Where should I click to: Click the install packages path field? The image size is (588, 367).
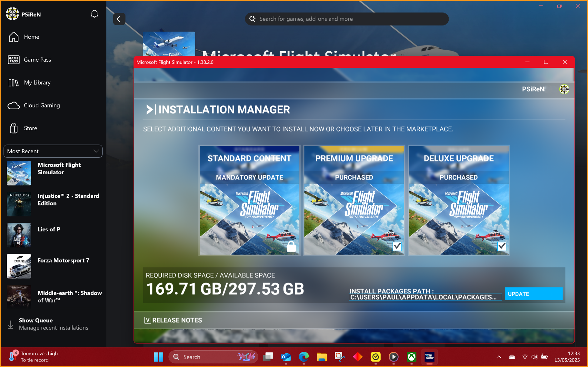[x=425, y=297]
